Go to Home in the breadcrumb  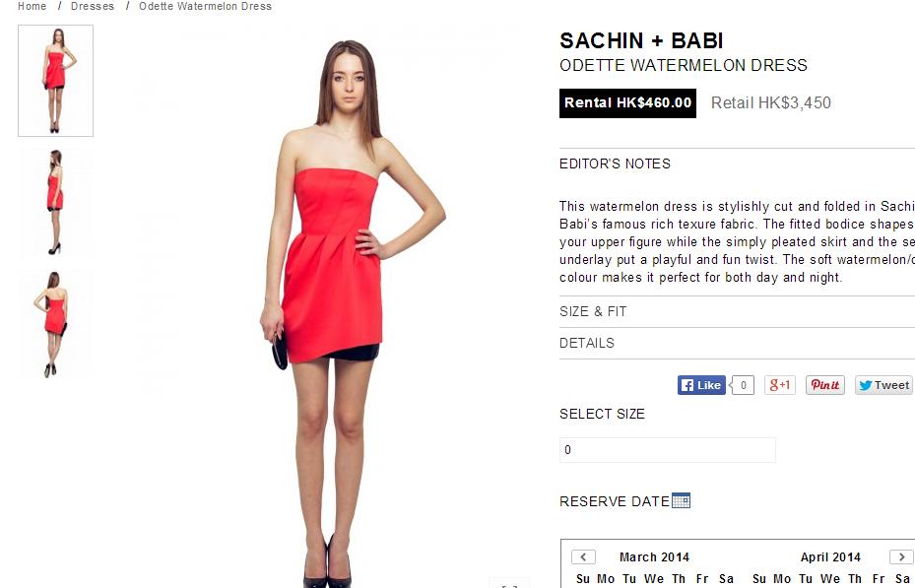coord(33,7)
